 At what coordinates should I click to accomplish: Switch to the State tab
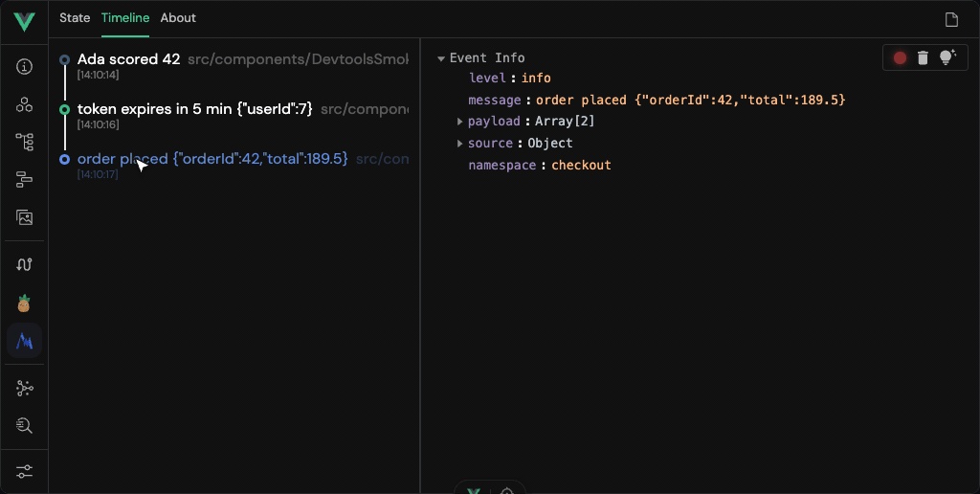click(x=75, y=18)
